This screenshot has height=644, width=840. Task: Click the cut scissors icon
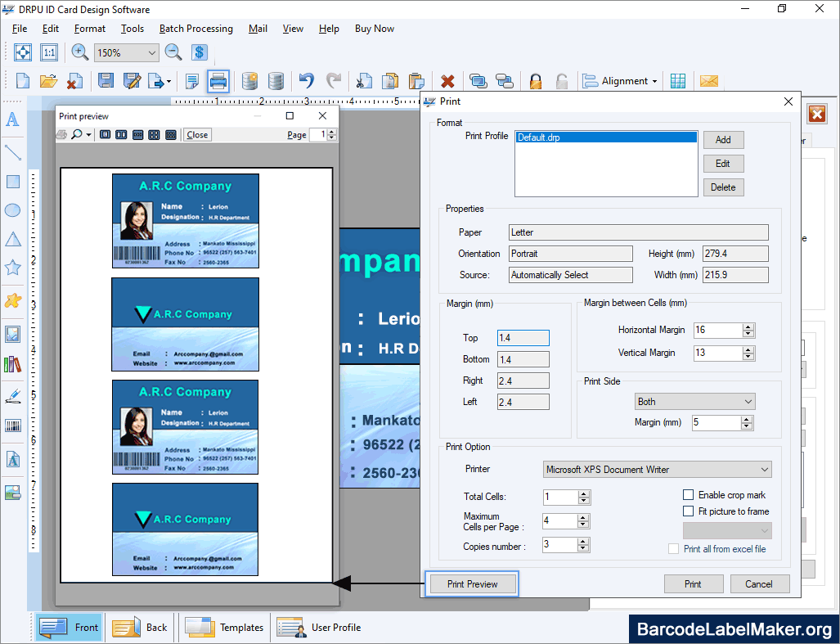pyautogui.click(x=364, y=81)
